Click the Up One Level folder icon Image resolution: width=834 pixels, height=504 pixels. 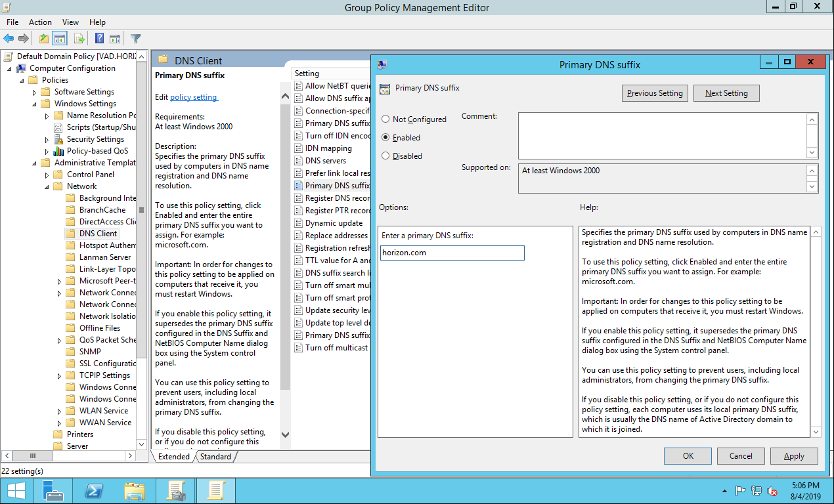(x=43, y=39)
